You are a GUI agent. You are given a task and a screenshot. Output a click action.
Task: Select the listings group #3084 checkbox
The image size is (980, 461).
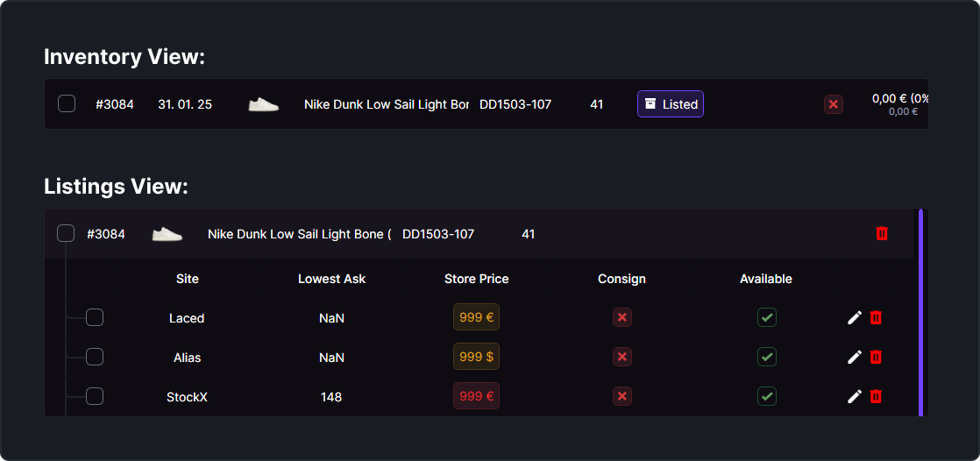pyautogui.click(x=66, y=233)
